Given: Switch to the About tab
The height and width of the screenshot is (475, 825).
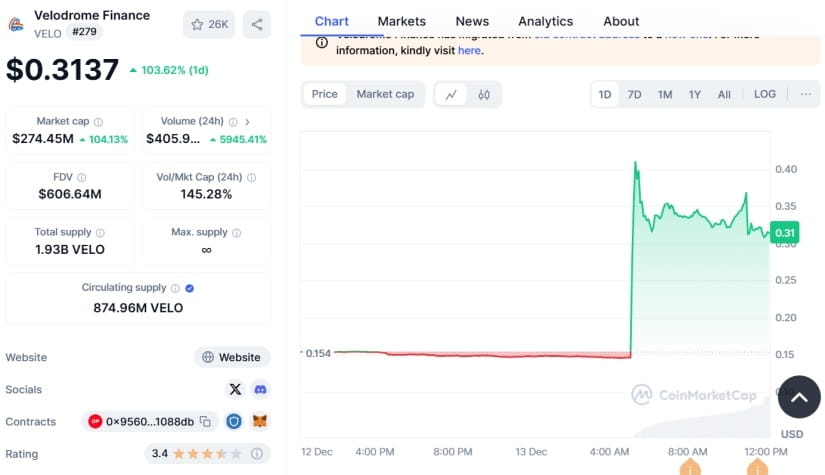Looking at the screenshot, I should pos(621,22).
